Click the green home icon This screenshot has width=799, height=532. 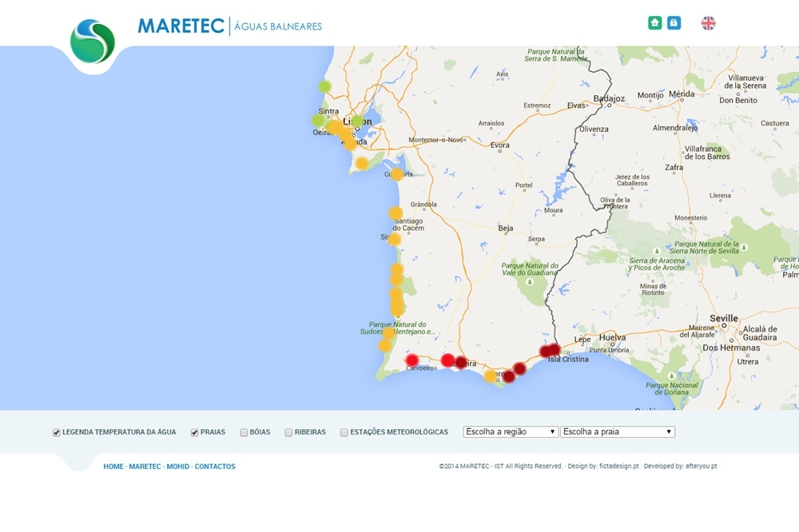pyautogui.click(x=655, y=23)
